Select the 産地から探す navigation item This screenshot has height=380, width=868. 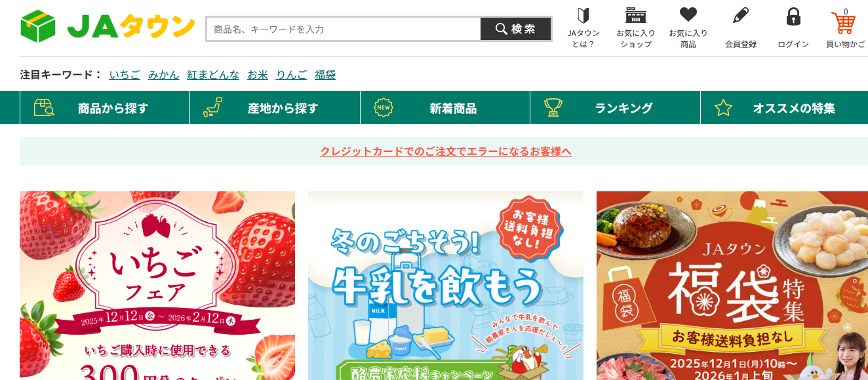click(x=275, y=108)
